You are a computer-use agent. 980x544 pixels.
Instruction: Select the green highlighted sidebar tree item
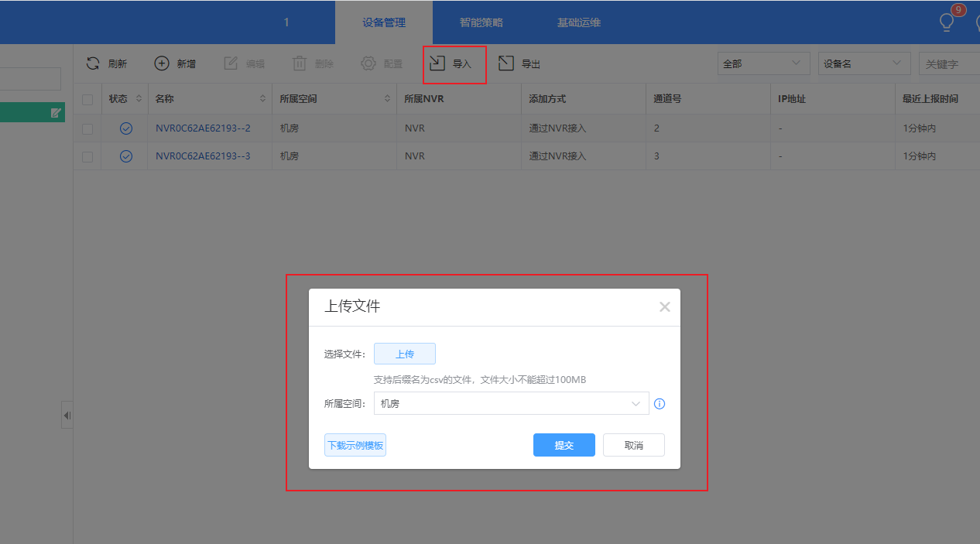(x=33, y=113)
